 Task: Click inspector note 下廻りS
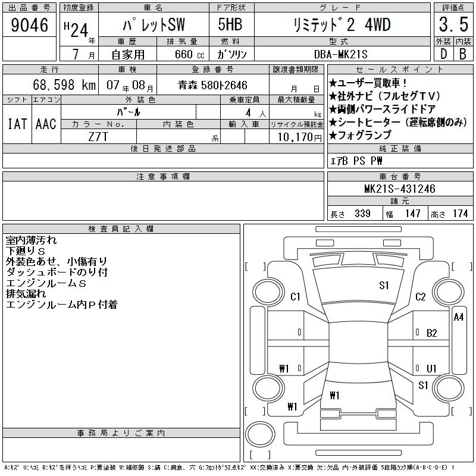pos(26,250)
